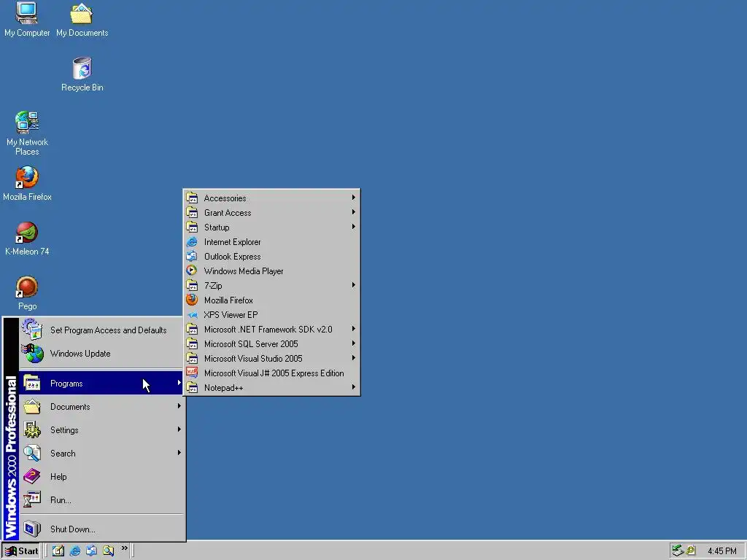Launch Internet Explorer from quick launch bar
The image size is (747, 560).
coord(75,551)
